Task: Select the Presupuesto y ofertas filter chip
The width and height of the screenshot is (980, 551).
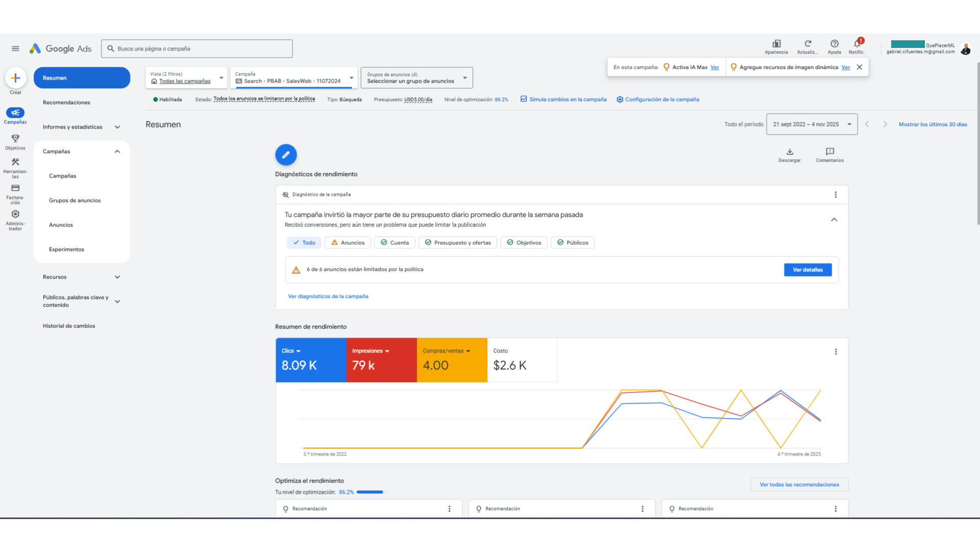Action: coord(458,243)
